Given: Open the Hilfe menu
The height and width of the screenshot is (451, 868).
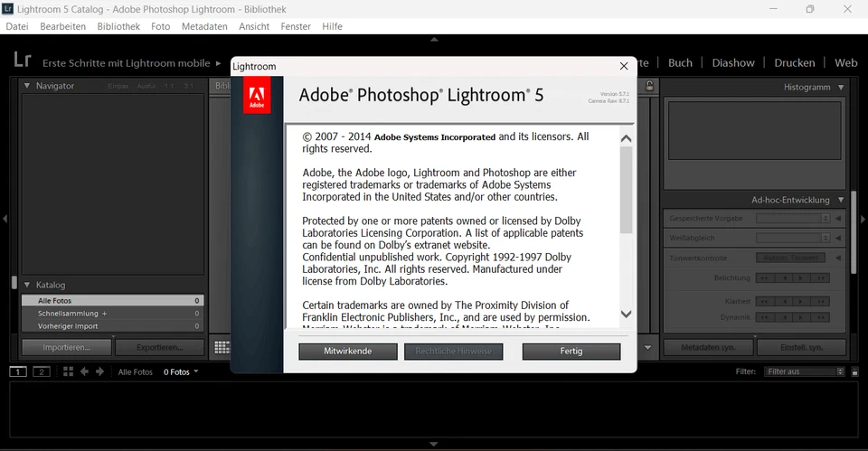Looking at the screenshot, I should tap(332, 26).
